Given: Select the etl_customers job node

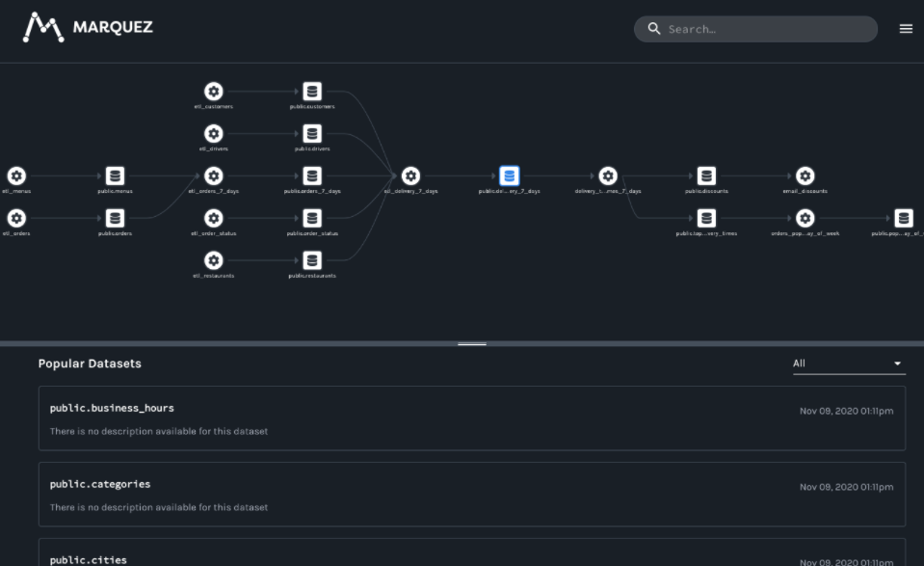Looking at the screenshot, I should pyautogui.click(x=213, y=92).
